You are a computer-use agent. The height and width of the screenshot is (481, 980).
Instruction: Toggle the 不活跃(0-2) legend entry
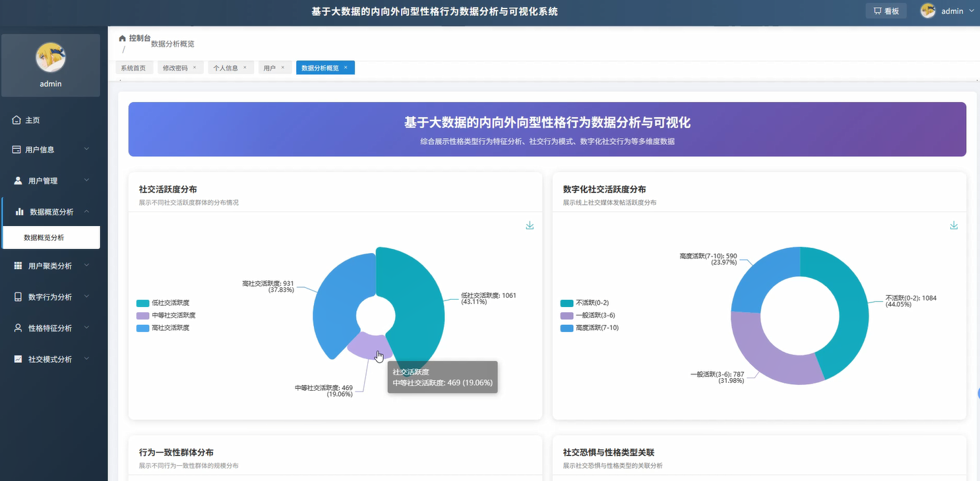pyautogui.click(x=585, y=303)
